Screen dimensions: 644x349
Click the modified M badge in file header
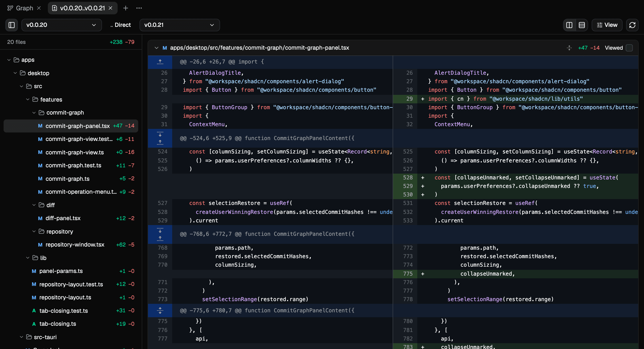[165, 48]
